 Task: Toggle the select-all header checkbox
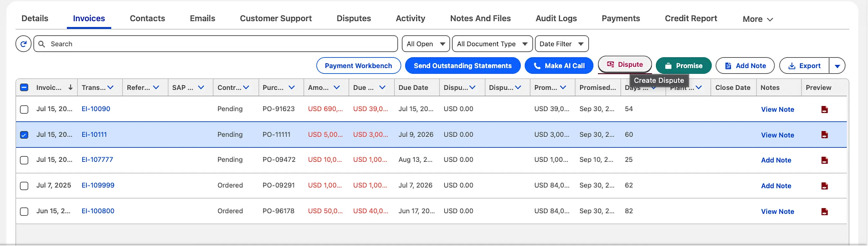(x=24, y=87)
